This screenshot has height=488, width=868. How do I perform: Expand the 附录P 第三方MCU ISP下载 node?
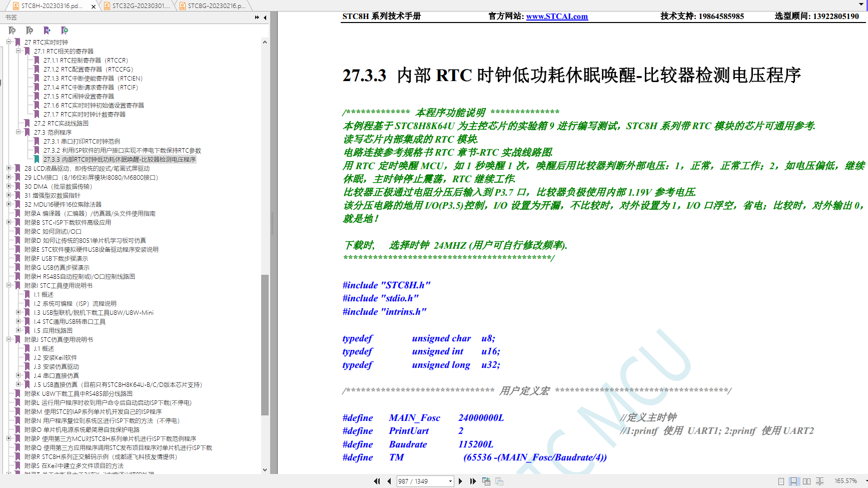click(x=9, y=438)
